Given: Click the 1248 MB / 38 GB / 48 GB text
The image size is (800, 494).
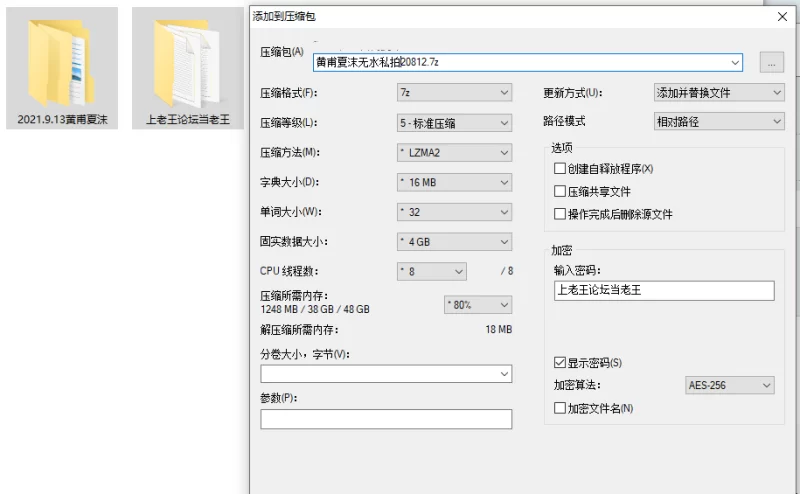Looking at the screenshot, I should (315, 309).
